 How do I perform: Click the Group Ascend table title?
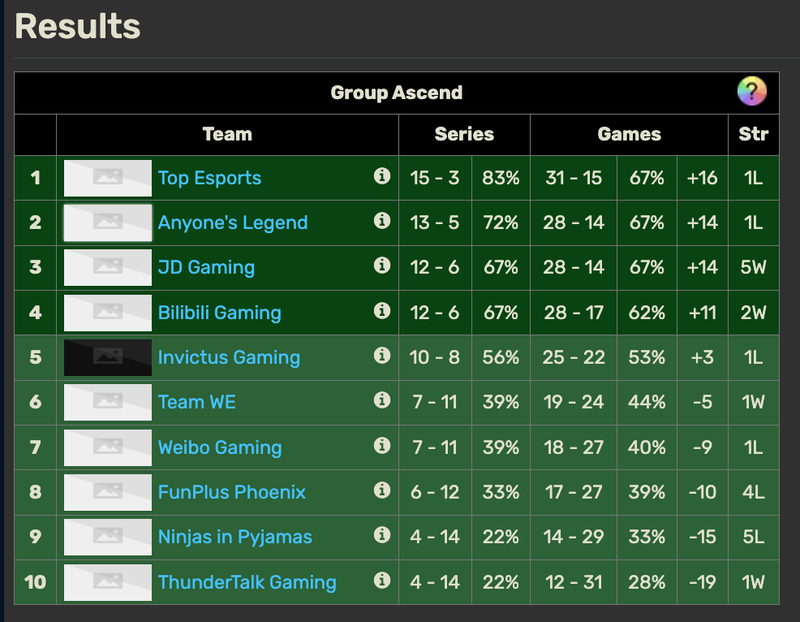(x=396, y=93)
